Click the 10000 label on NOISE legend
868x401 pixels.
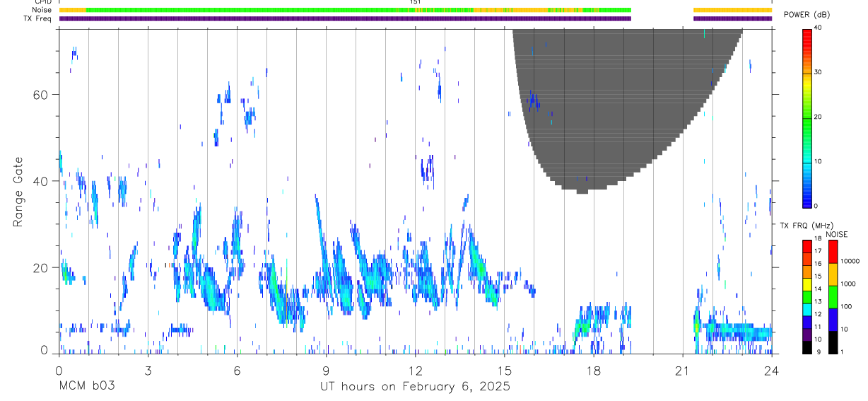(x=850, y=262)
